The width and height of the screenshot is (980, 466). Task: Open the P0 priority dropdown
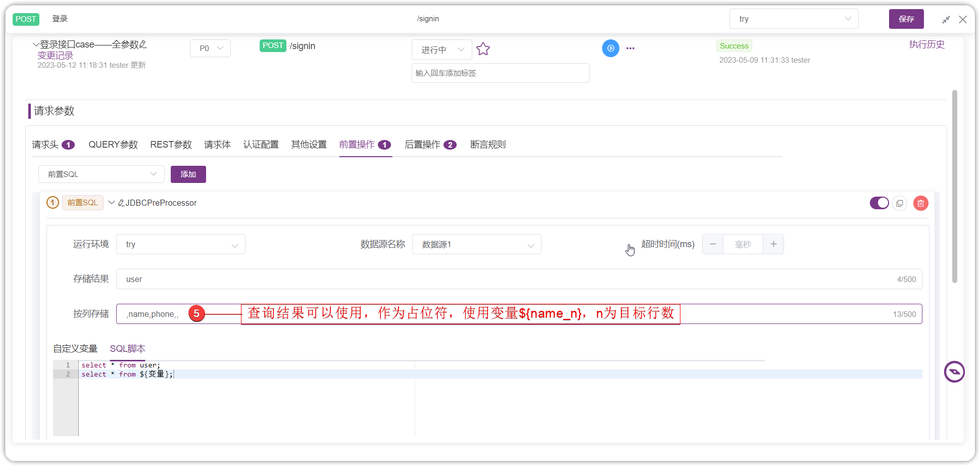[210, 48]
